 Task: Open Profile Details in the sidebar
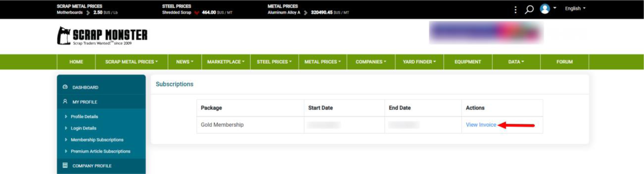pyautogui.click(x=84, y=117)
